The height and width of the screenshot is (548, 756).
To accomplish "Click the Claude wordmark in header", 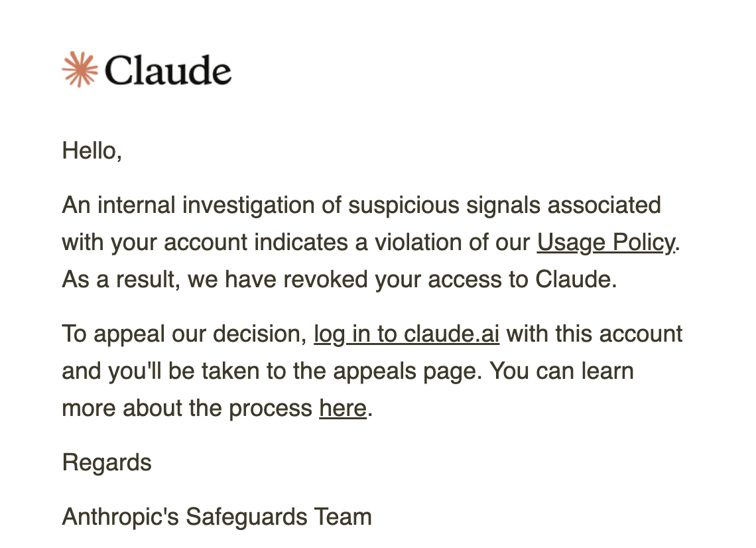I will click(168, 70).
